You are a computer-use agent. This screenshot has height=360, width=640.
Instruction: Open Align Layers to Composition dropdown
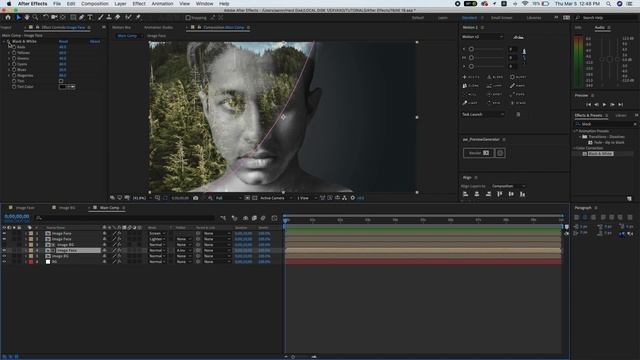coord(508,186)
